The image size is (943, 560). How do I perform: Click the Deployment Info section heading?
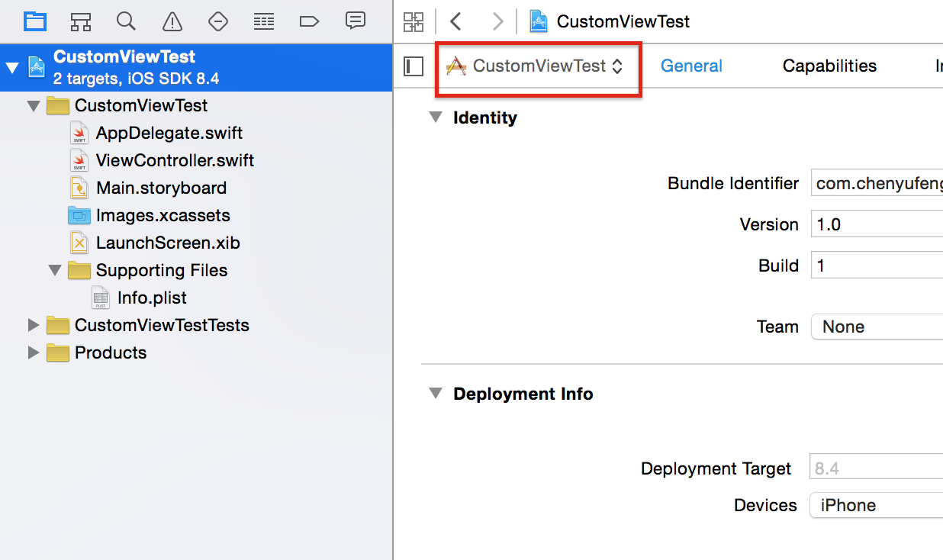523,394
